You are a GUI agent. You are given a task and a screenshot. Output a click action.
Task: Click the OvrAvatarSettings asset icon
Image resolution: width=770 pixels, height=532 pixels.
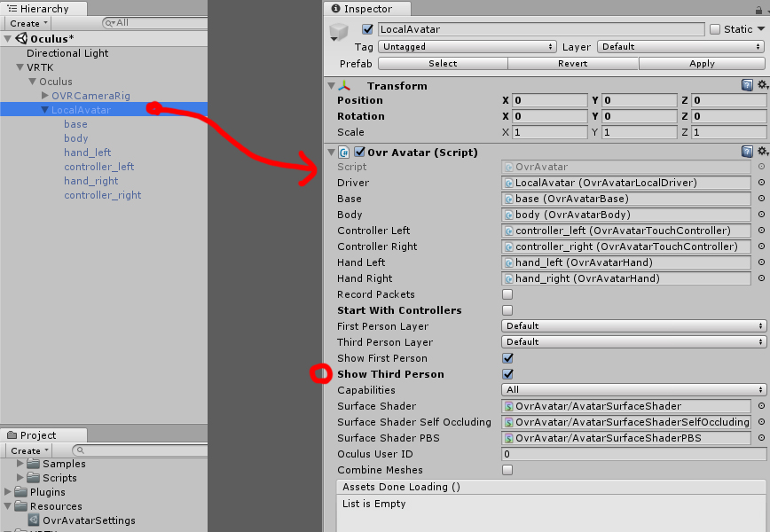pos(34,520)
